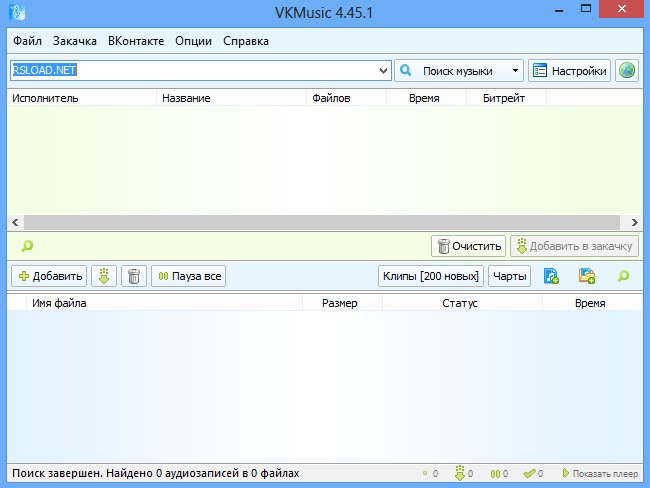
Task: Click the globe icon beside Настройки
Action: tap(627, 71)
